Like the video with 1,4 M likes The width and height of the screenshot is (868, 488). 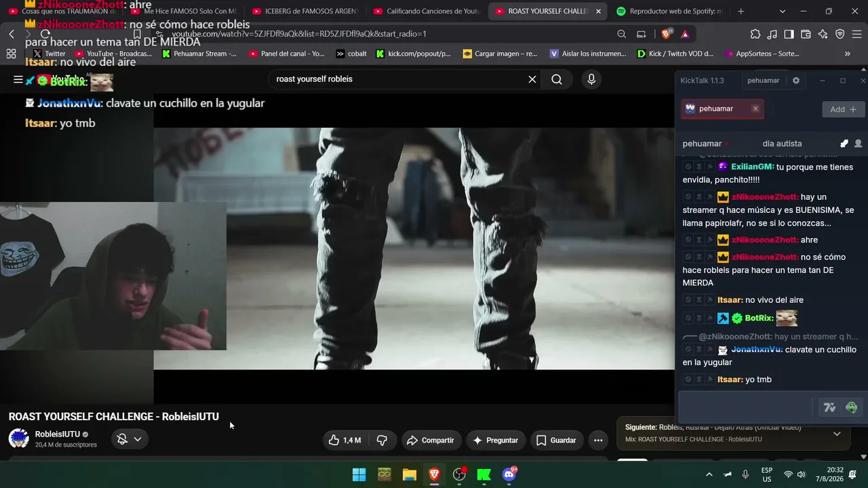coord(344,441)
